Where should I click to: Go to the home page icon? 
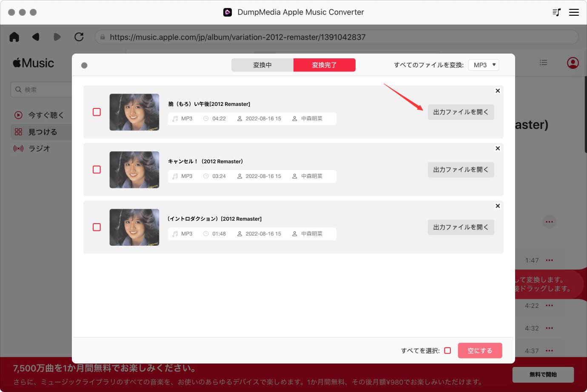pyautogui.click(x=14, y=37)
